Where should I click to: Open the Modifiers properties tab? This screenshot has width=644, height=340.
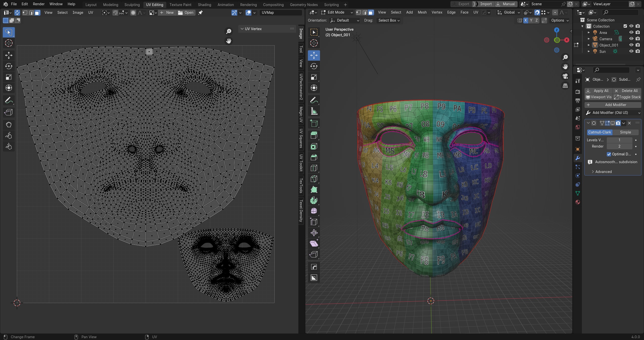(x=578, y=158)
